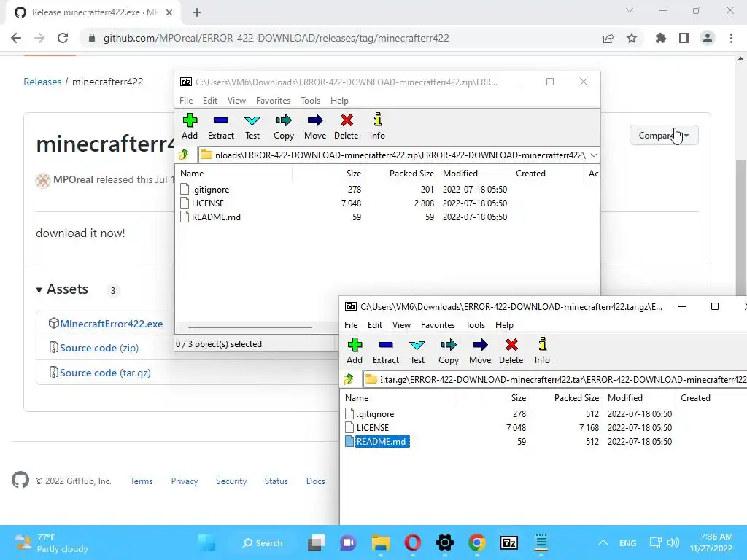Reload the Chrome page
Image resolution: width=747 pixels, height=560 pixels.
pos(63,38)
